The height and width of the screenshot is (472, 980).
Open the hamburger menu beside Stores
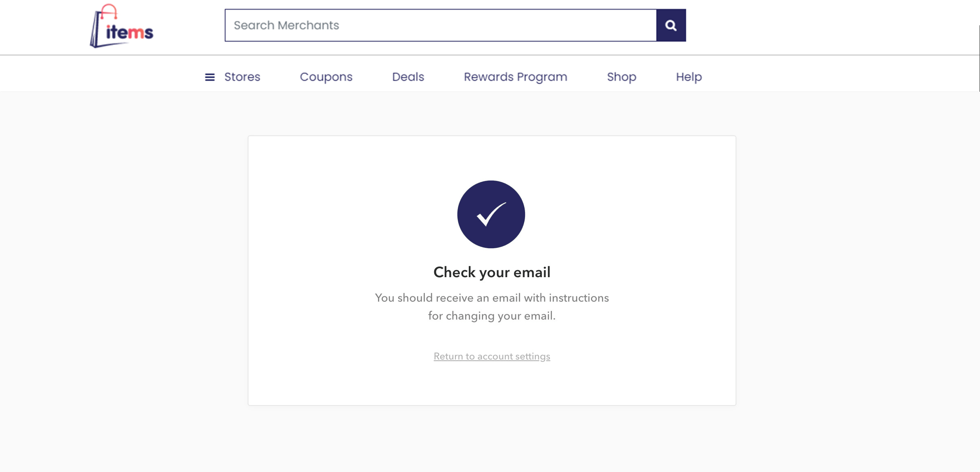click(210, 77)
